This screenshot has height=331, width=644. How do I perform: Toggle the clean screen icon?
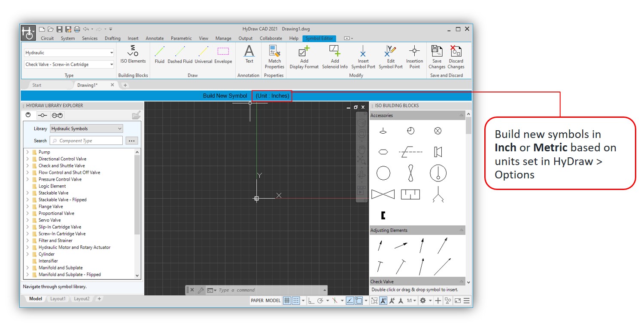click(x=458, y=300)
